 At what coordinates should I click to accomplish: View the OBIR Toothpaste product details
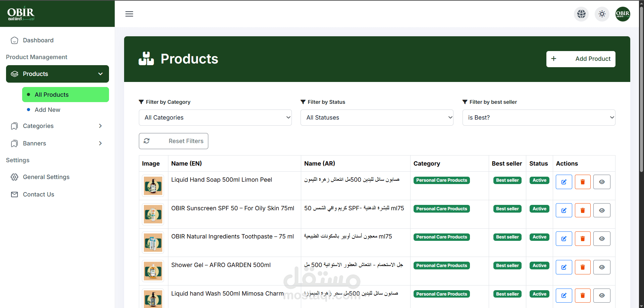[602, 239]
